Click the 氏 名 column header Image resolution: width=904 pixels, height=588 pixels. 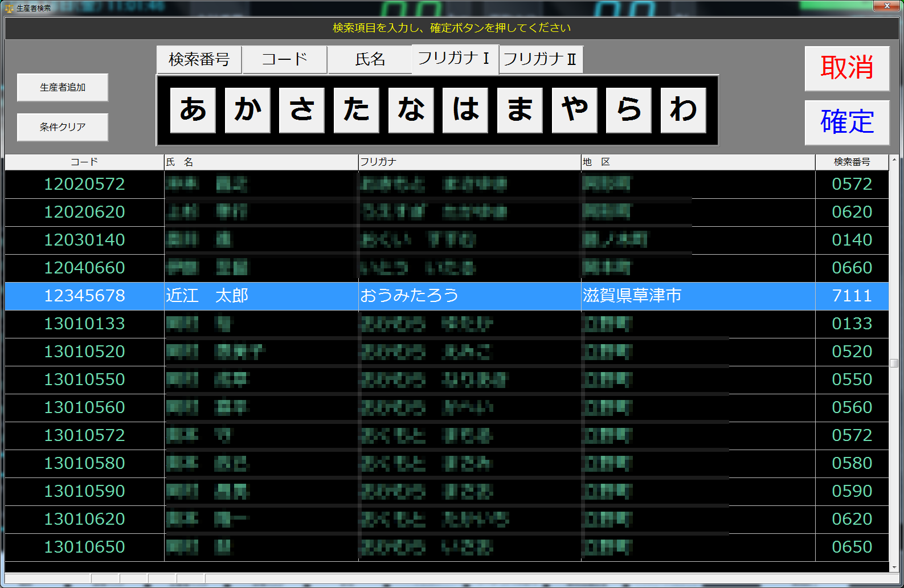point(261,162)
